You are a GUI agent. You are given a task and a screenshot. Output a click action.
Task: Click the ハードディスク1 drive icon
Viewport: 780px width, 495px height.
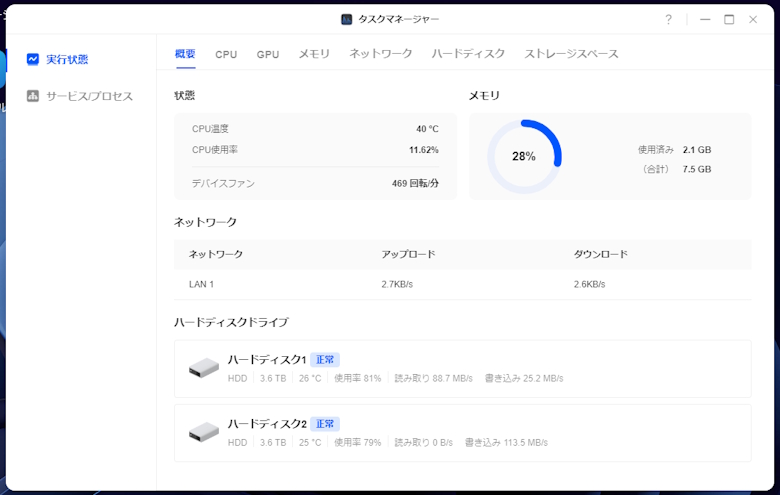203,368
